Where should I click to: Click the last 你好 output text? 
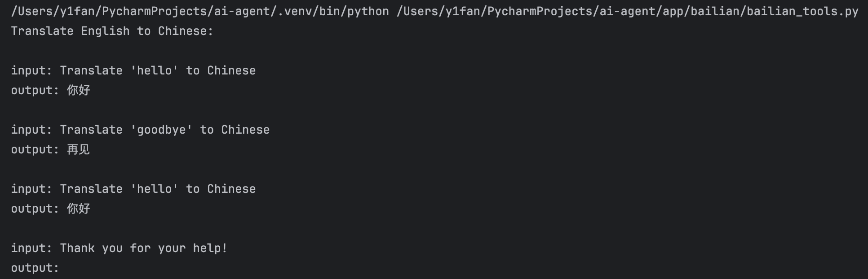click(78, 209)
